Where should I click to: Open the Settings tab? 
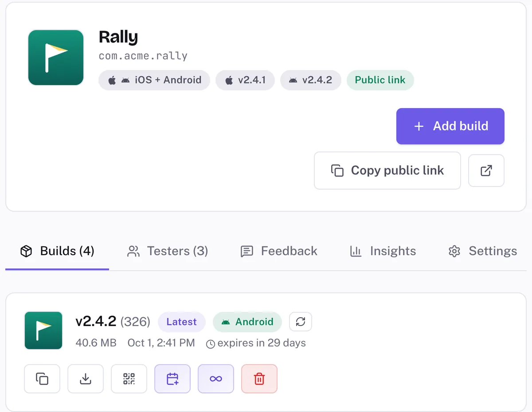(483, 251)
